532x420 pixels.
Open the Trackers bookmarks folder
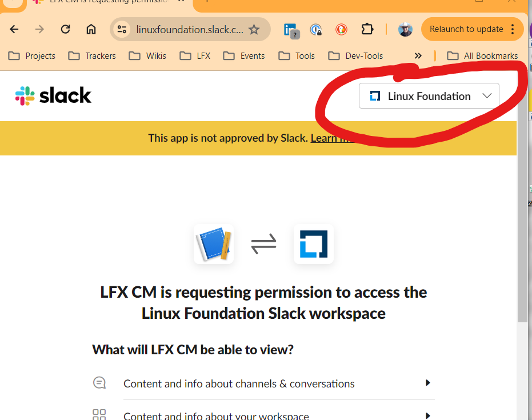92,55
